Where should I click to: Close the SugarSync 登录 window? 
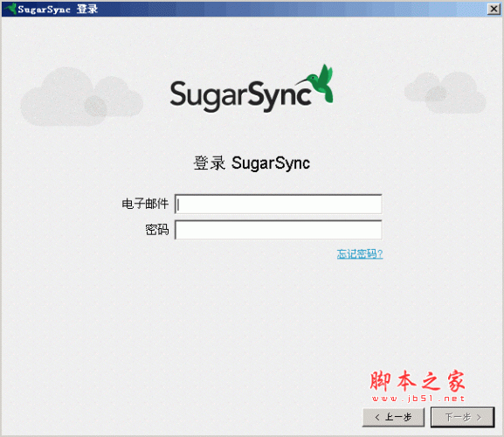(x=494, y=9)
